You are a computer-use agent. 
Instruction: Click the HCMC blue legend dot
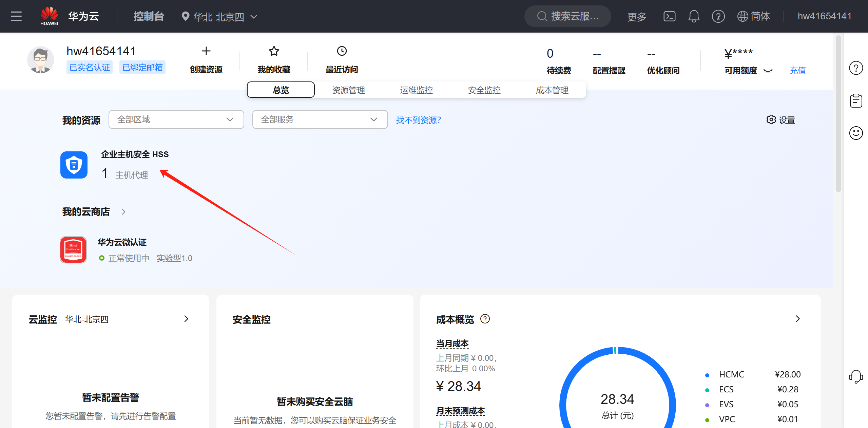707,375
